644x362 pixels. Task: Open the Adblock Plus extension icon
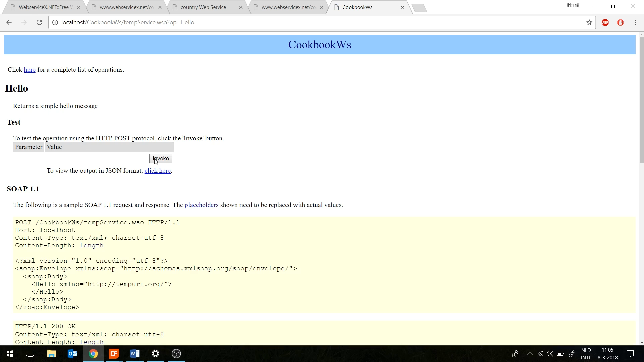point(605,22)
